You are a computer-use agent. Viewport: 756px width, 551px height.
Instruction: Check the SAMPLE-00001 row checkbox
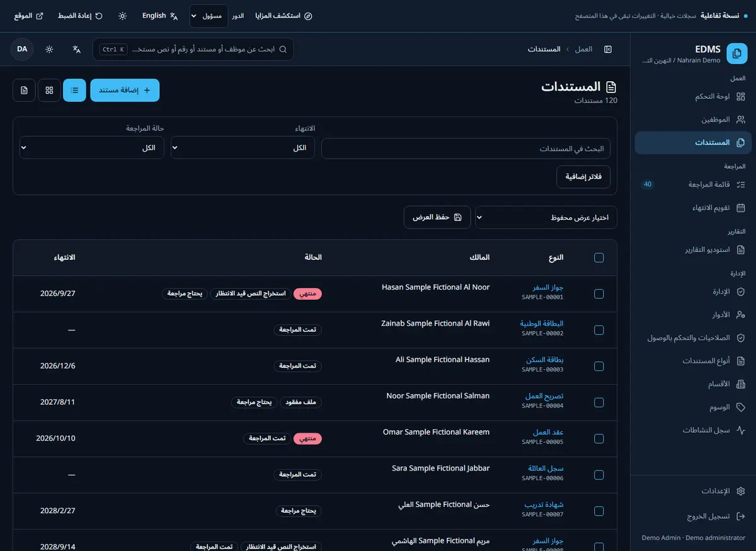(x=599, y=293)
